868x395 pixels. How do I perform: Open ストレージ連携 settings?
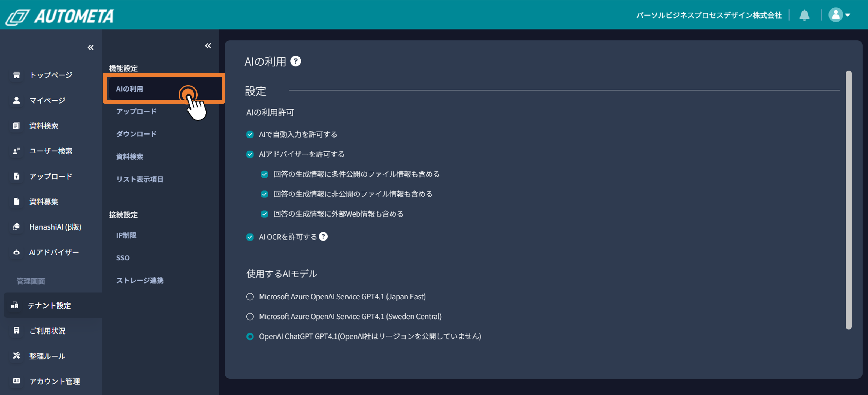point(140,281)
